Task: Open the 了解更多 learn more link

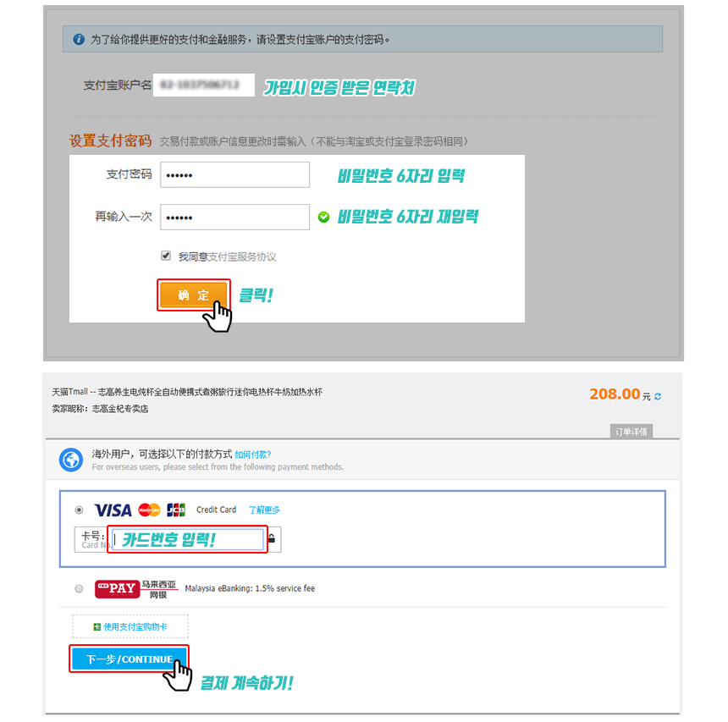Action: point(264,510)
